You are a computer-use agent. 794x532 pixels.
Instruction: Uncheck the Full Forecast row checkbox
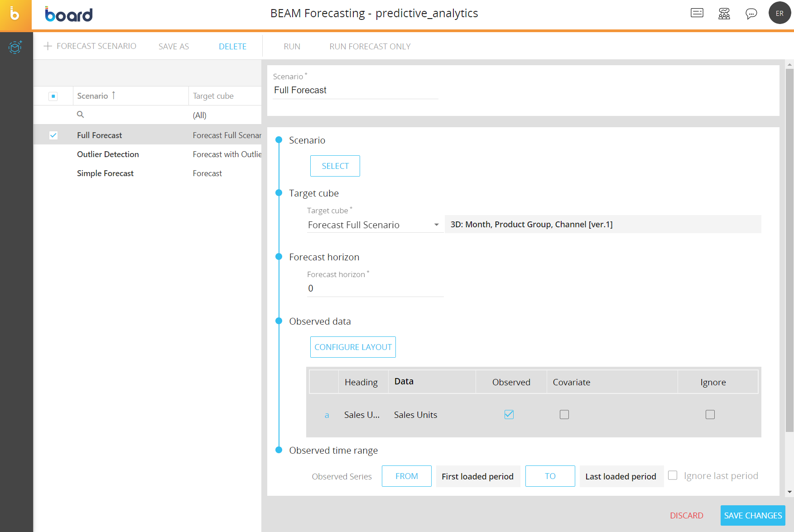click(53, 135)
